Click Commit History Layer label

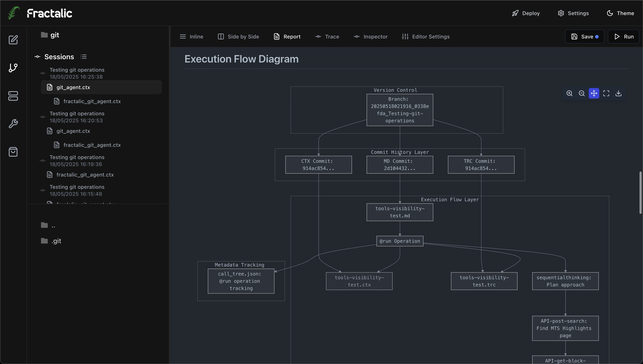pos(400,152)
